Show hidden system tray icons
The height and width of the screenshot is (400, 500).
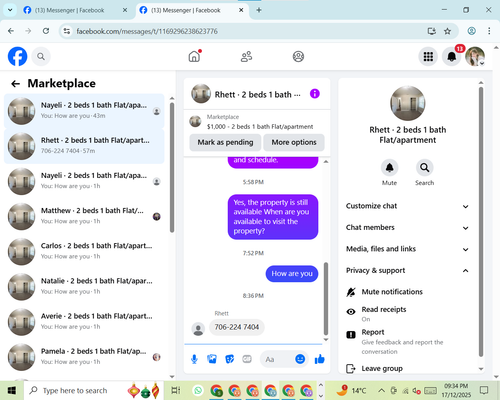point(381,390)
